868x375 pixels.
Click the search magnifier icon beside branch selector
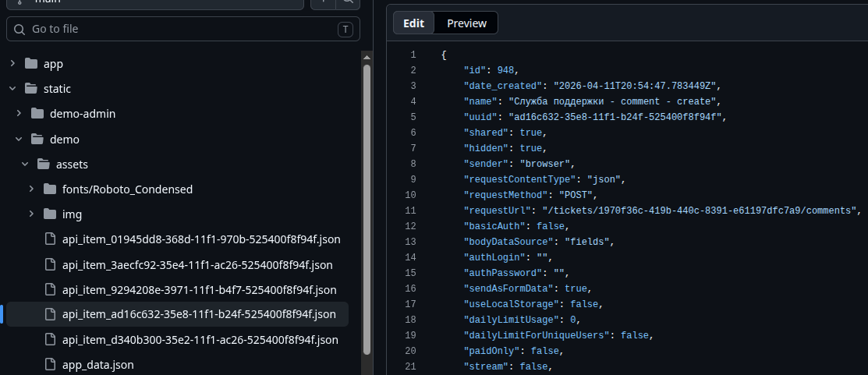348,2
